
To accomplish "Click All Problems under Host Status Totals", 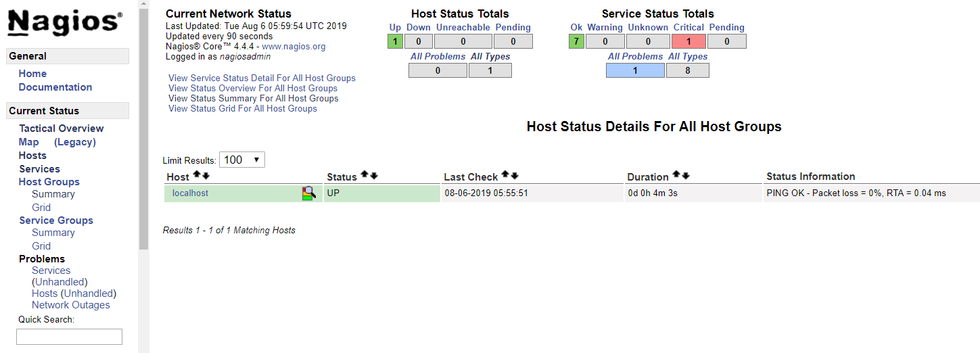I will click(x=438, y=57).
